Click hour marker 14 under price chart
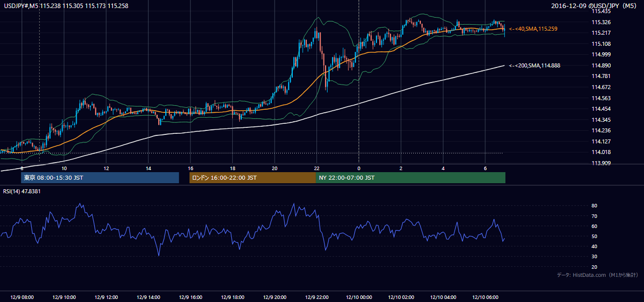Image resolution: width=644 pixels, height=302 pixels. click(x=148, y=168)
